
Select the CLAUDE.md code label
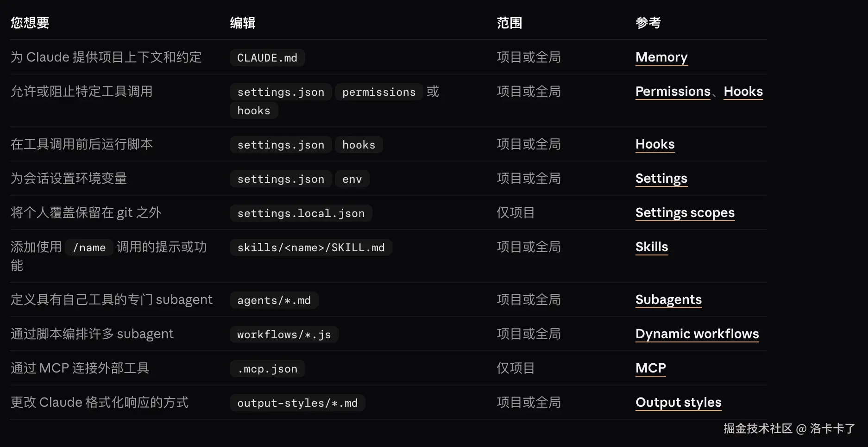pyautogui.click(x=267, y=58)
